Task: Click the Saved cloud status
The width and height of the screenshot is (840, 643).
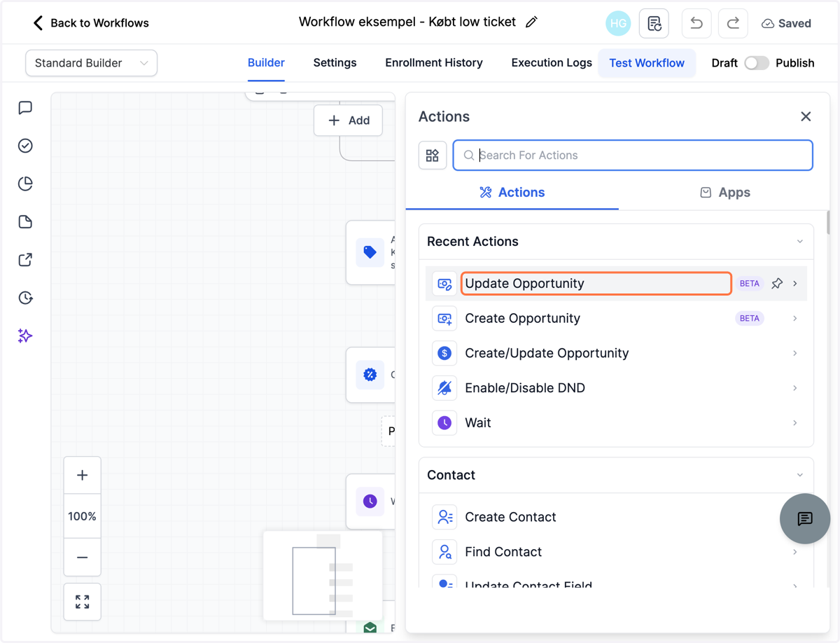Action: point(786,23)
